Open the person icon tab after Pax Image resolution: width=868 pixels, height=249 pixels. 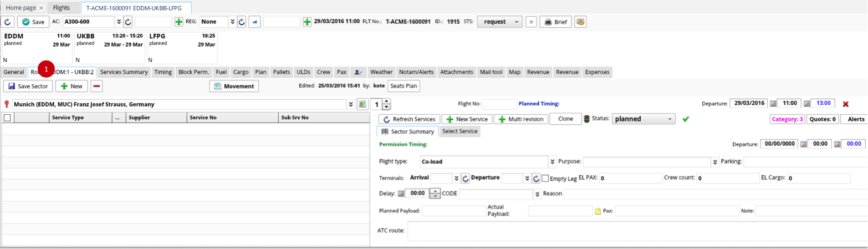pyautogui.click(x=359, y=72)
